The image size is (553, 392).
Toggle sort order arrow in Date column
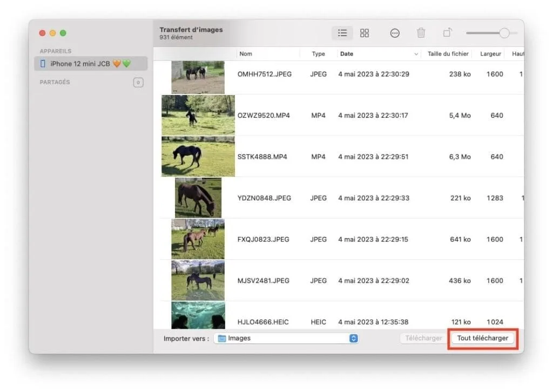point(416,54)
